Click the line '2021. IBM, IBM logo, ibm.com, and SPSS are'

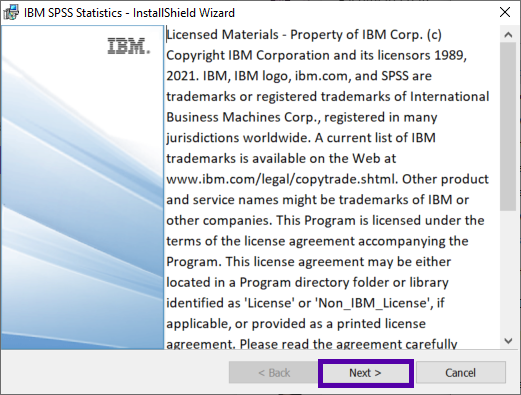[299, 76]
